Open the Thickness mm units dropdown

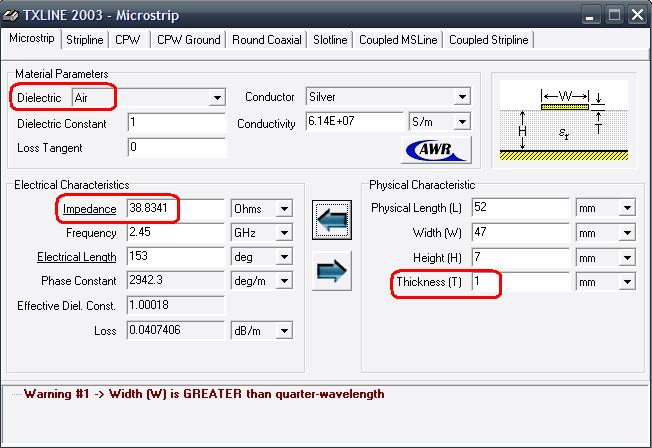point(627,282)
